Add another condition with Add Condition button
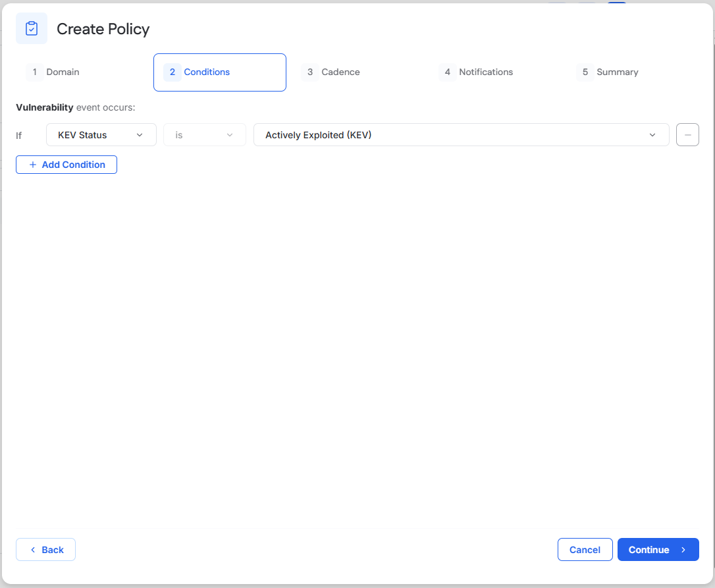715x588 pixels. (66, 165)
